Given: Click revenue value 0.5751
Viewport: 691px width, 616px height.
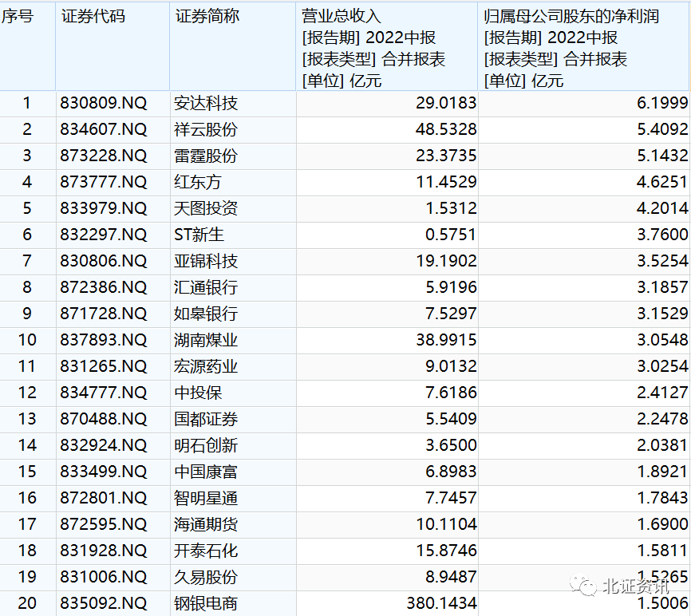Looking at the screenshot, I should tap(451, 235).
